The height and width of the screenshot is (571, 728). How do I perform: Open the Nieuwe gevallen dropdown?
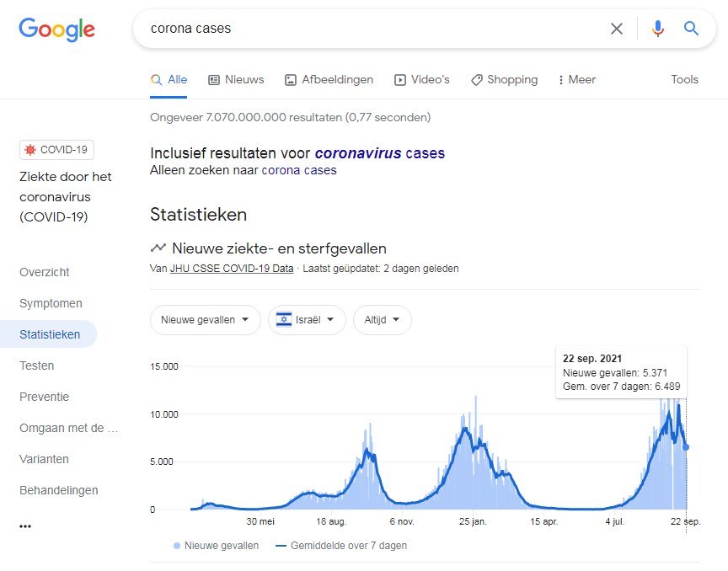[x=205, y=320]
